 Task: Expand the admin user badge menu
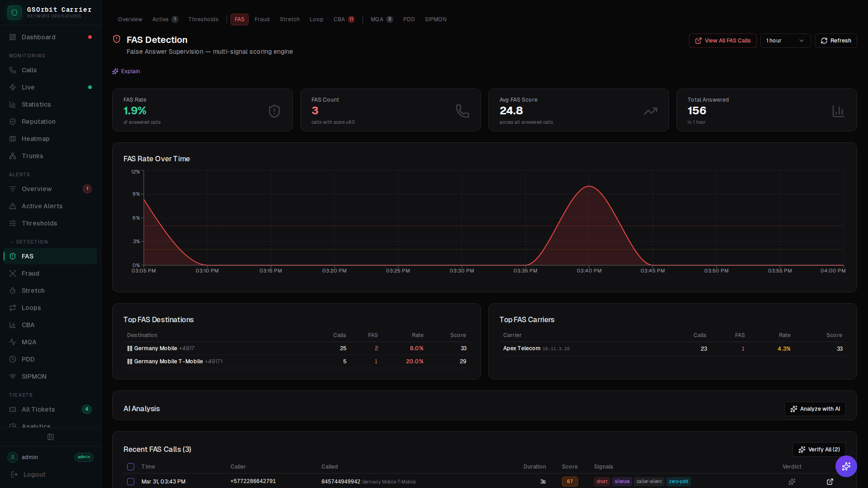coord(84,457)
